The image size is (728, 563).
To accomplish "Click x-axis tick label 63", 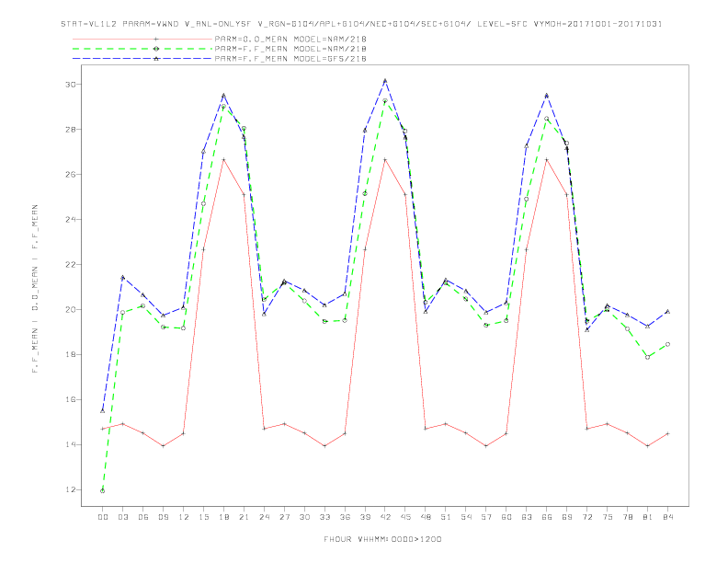I will [x=527, y=517].
